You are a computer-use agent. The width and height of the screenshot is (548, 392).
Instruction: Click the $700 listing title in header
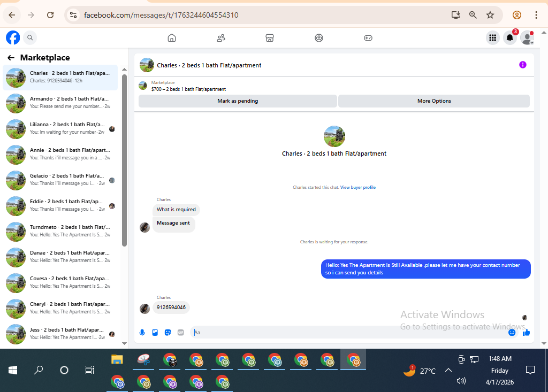click(188, 89)
